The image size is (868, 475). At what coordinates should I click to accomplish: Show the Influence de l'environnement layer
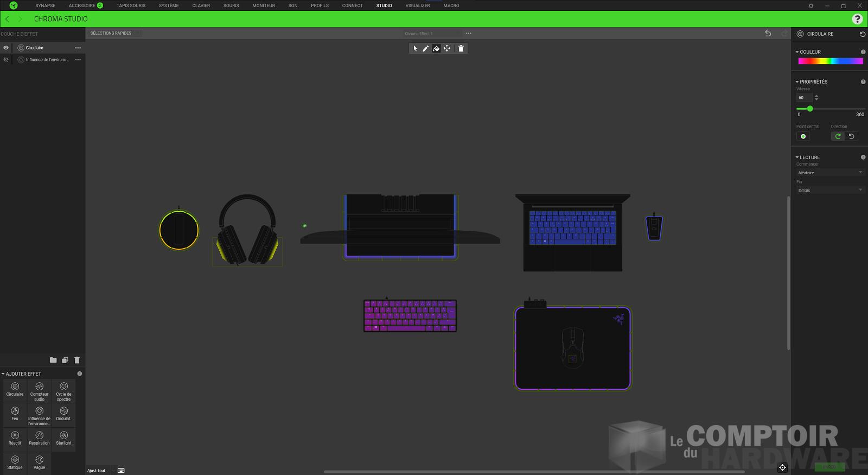6,60
